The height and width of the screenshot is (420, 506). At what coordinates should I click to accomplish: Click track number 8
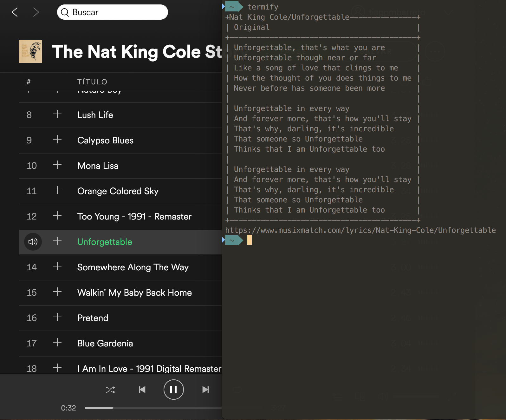pos(29,115)
